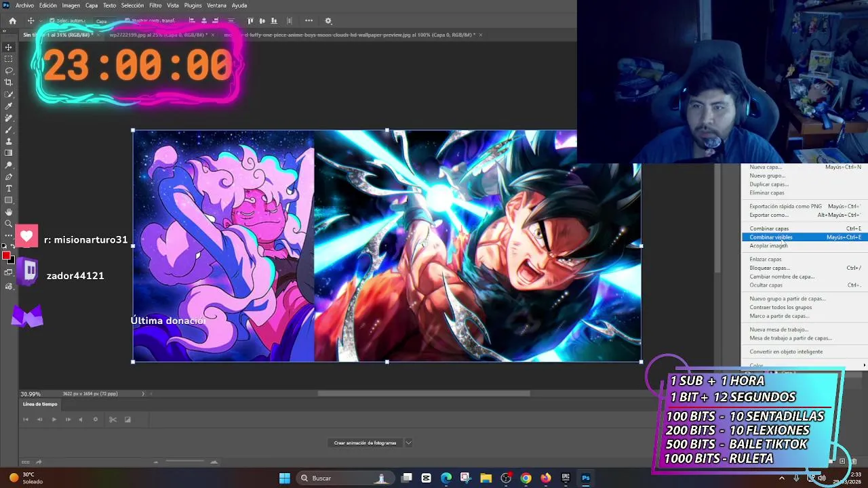
Task: Select the Pen tool
Action: [x=9, y=177]
